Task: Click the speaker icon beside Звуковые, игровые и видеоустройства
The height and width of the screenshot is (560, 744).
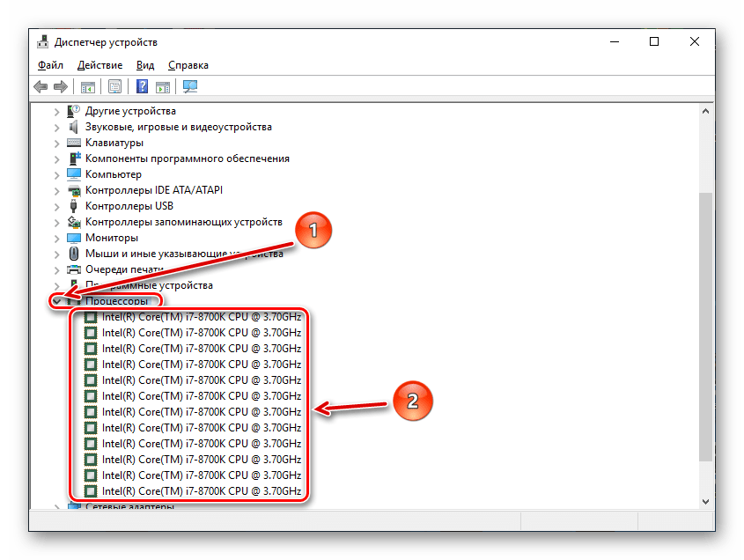Action: tap(75, 127)
